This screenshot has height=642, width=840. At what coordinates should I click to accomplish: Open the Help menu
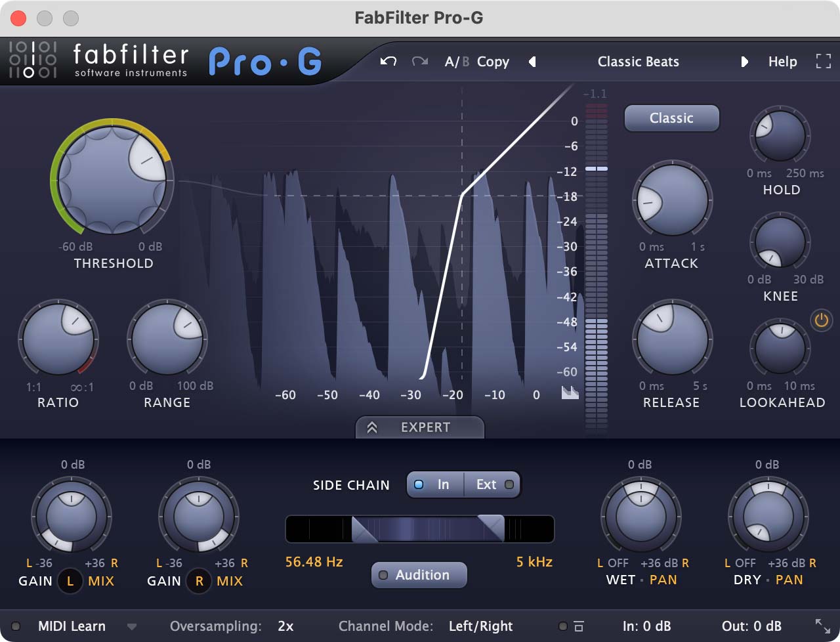[x=782, y=62]
